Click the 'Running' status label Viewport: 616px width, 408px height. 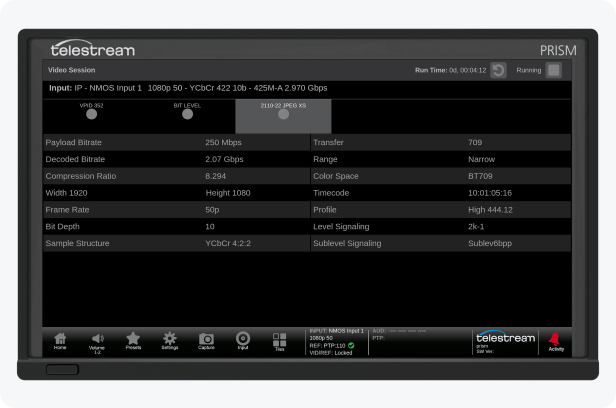point(528,70)
